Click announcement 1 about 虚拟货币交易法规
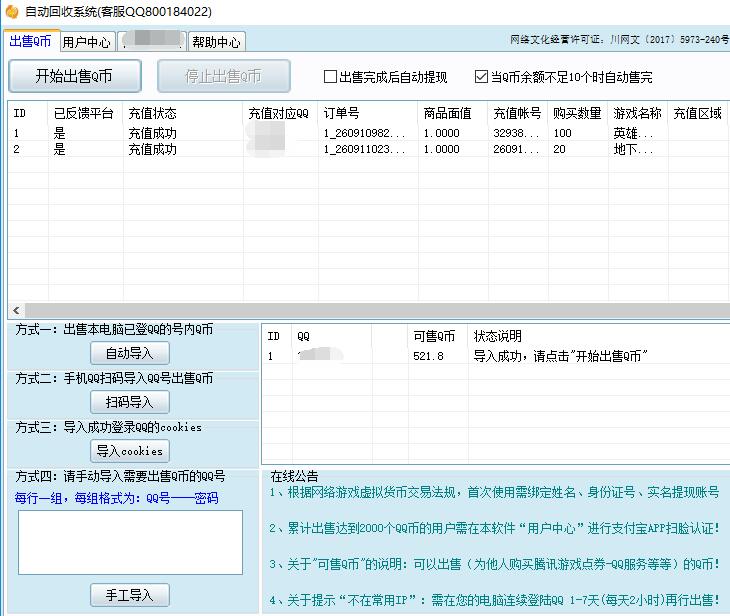The height and width of the screenshot is (616, 730). (494, 493)
